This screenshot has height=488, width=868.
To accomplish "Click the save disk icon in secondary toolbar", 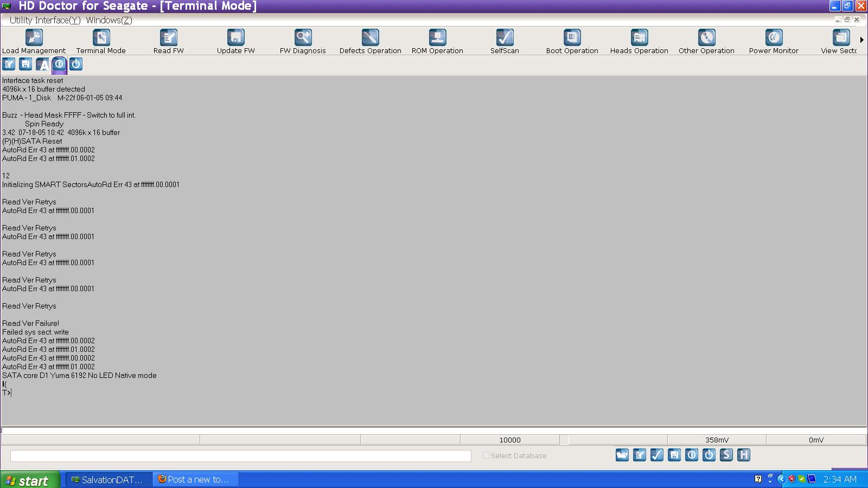I will [25, 64].
